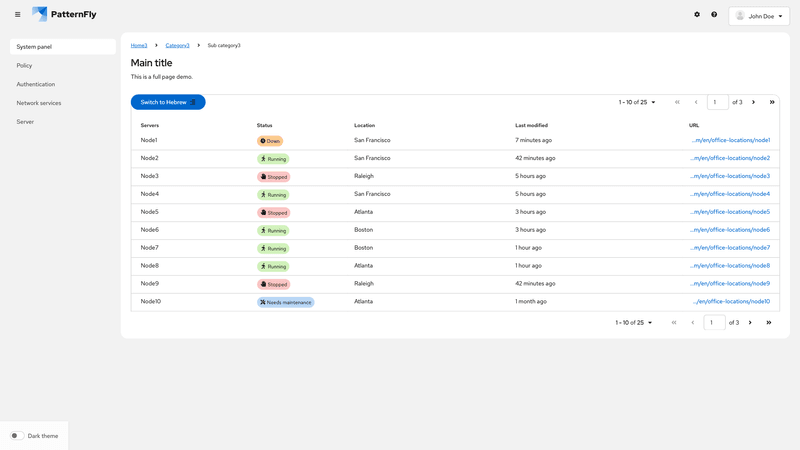Image resolution: width=800 pixels, height=450 pixels.
Task: Select Policy in the sidebar
Action: coord(25,65)
